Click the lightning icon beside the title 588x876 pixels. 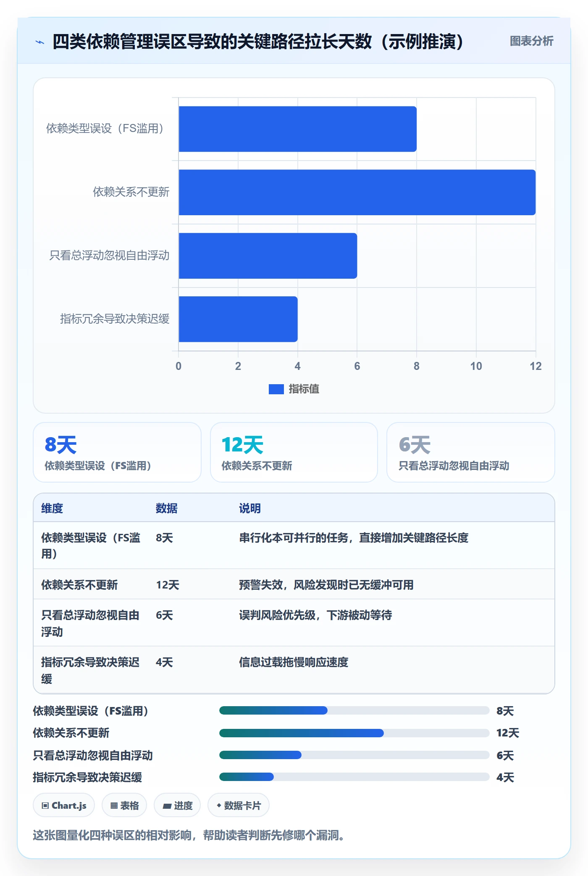tap(40, 42)
